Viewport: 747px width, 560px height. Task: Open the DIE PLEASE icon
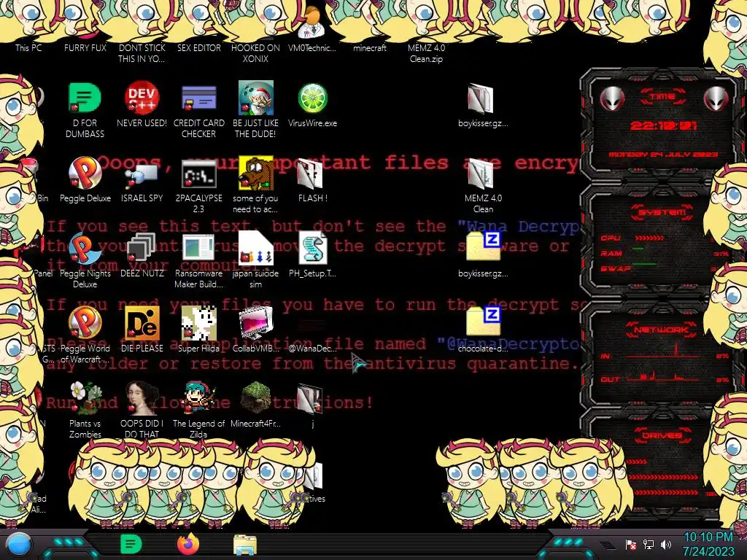[142, 323]
